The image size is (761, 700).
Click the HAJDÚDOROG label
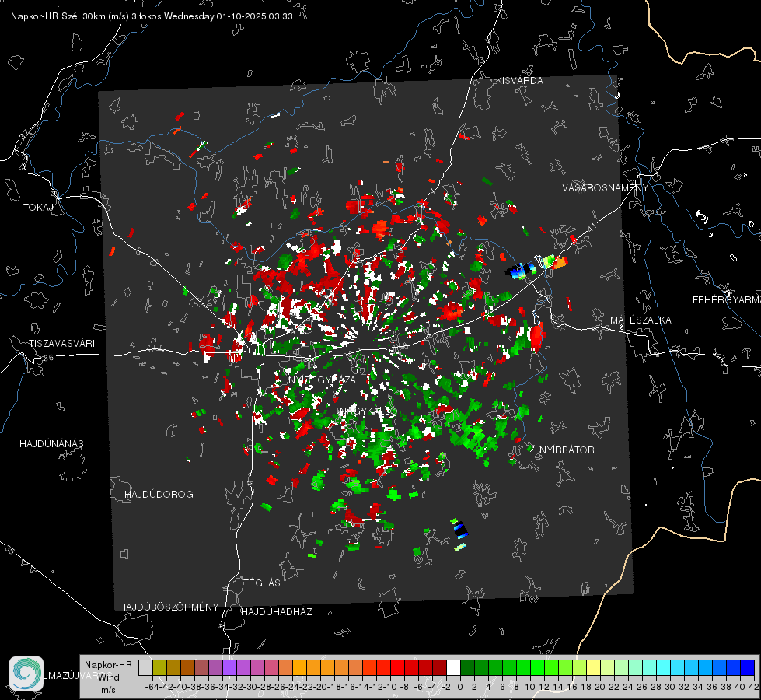pyautogui.click(x=159, y=495)
